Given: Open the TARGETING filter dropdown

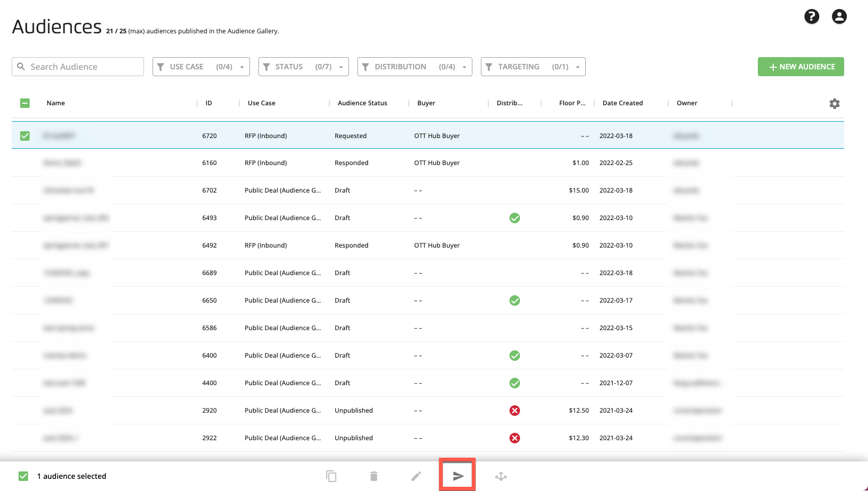Looking at the screenshot, I should coord(533,67).
